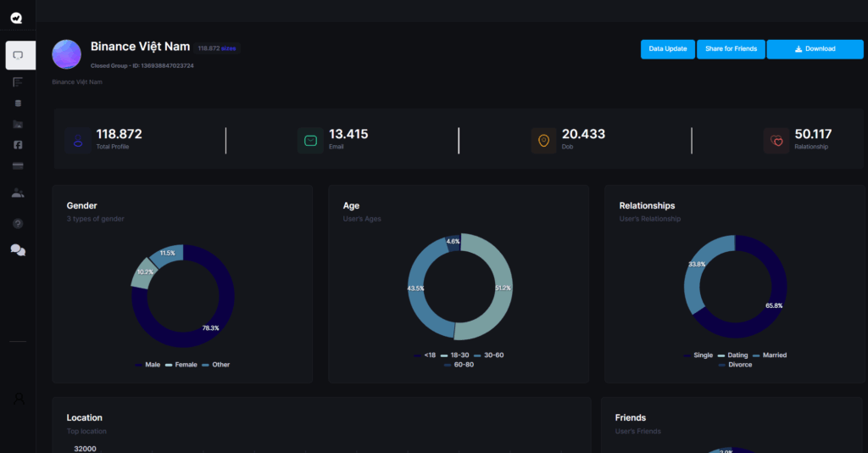This screenshot has width=868, height=453.
Task: Click the Binance Việt Nam group avatar
Action: click(x=67, y=53)
